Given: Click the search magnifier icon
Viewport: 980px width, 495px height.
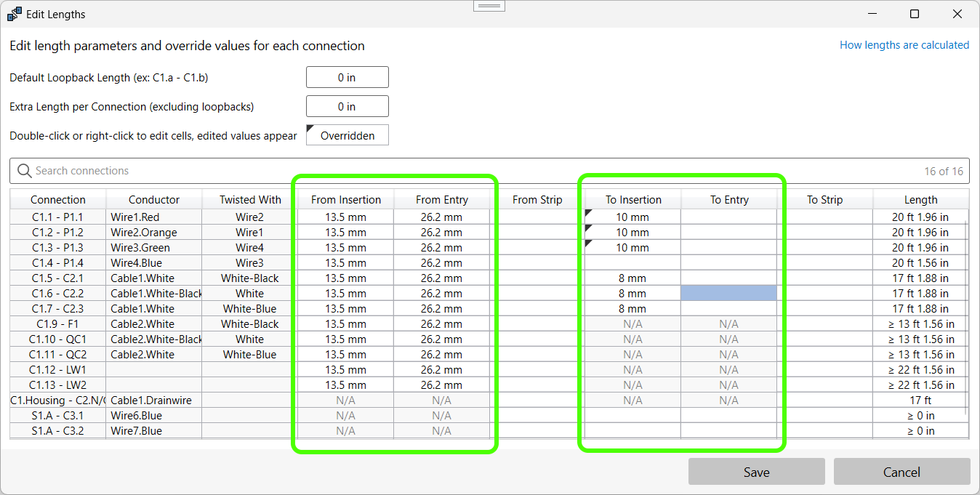Looking at the screenshot, I should pos(25,171).
